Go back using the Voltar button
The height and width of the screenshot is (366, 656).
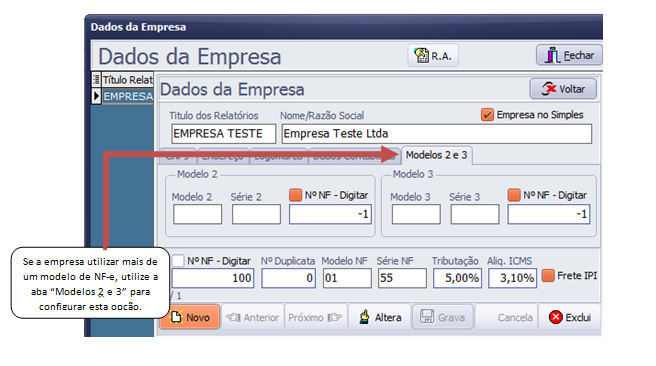[563, 89]
